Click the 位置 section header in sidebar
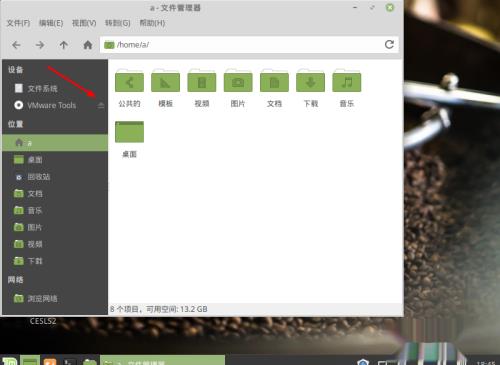The height and width of the screenshot is (365, 500). [15, 124]
